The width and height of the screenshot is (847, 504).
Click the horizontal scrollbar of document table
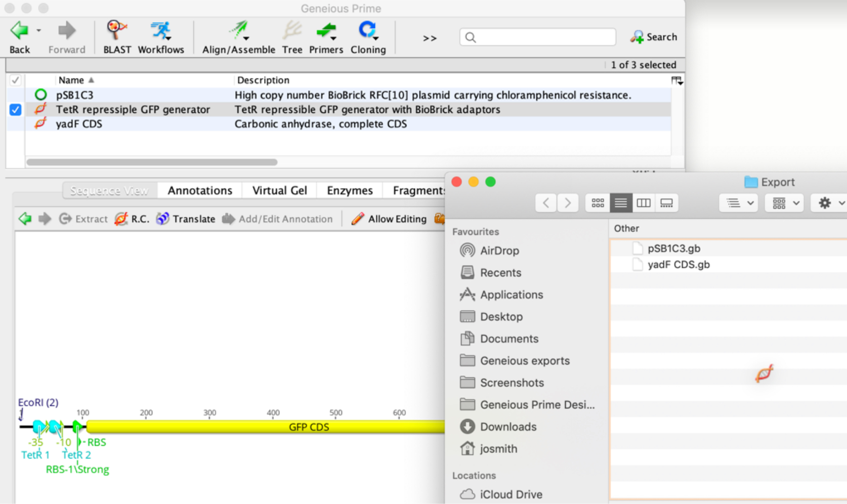(x=152, y=162)
